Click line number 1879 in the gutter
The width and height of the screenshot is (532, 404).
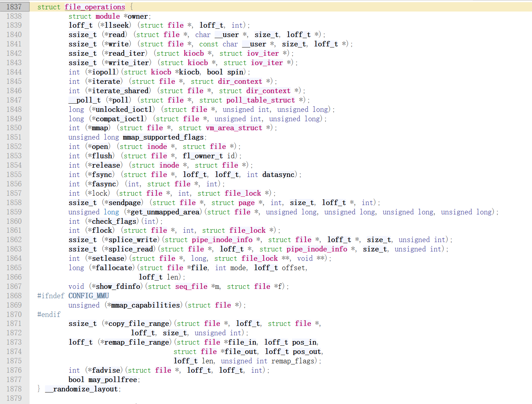[x=14, y=398]
